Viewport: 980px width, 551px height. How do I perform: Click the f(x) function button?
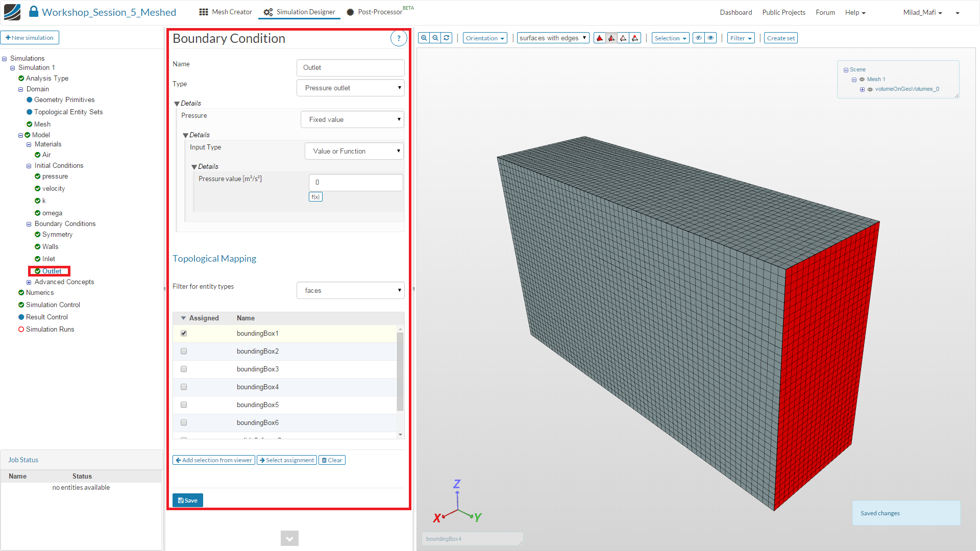[x=315, y=197]
